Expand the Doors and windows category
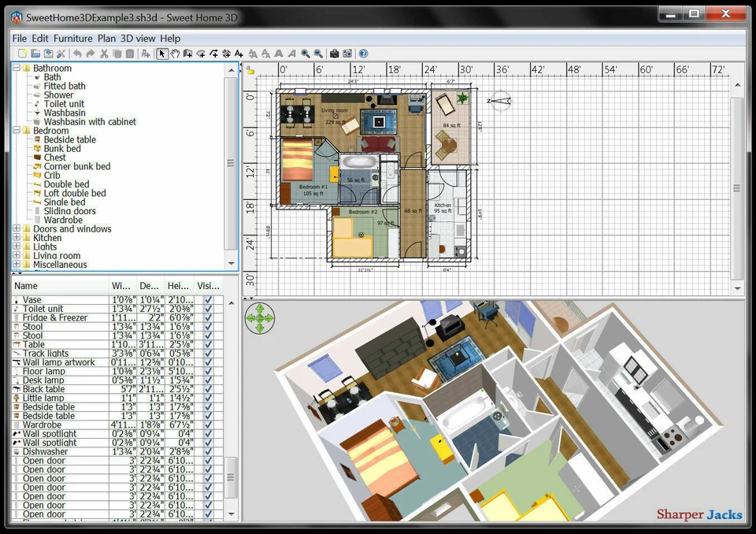756x534 pixels. 16,229
